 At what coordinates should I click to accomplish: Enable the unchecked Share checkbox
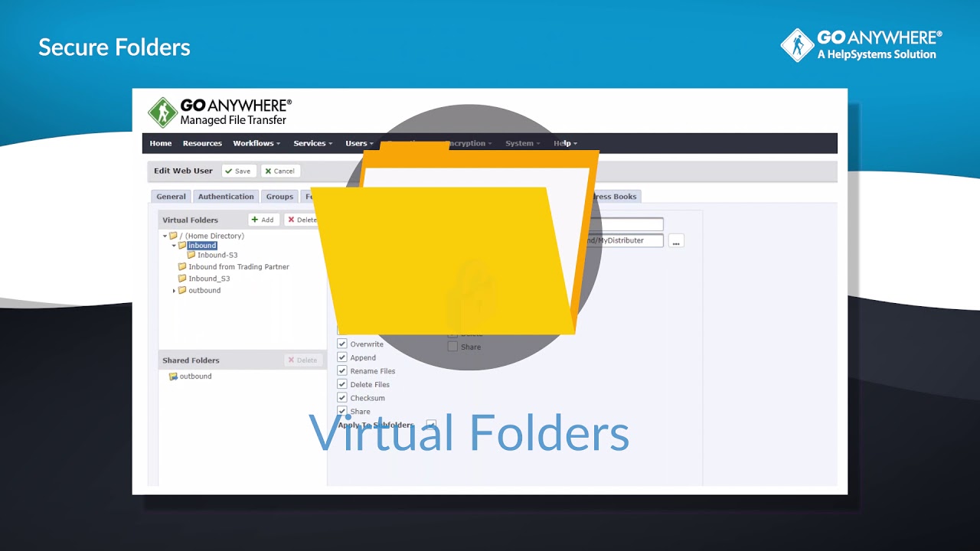[452, 347]
